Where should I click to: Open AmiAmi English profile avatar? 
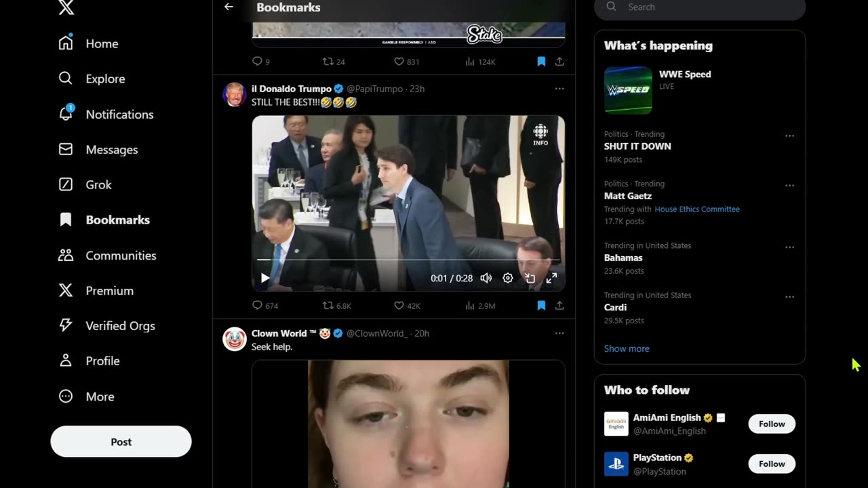[616, 424]
